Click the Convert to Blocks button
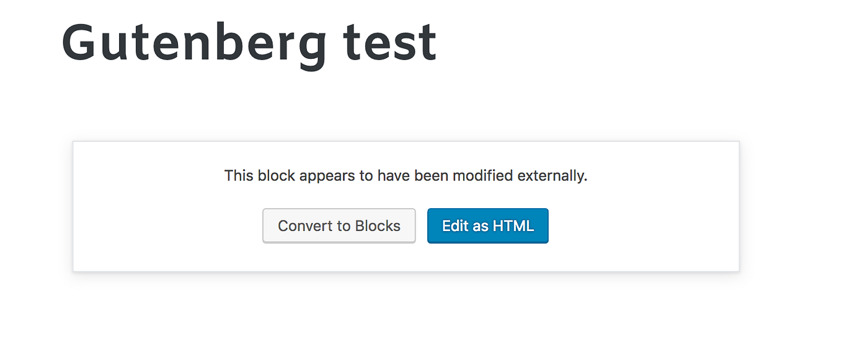Screen dimensions: 868x350 339,226
